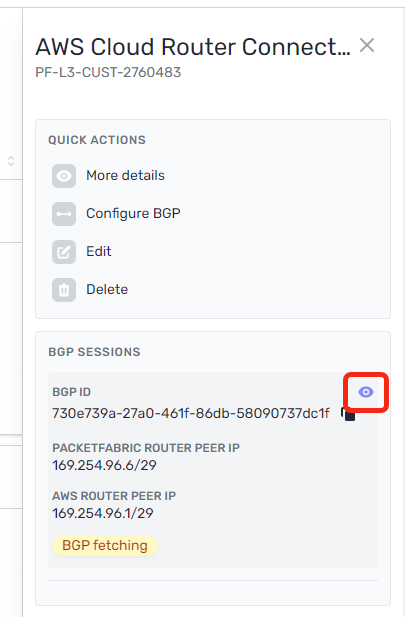This screenshot has height=617, width=405.
Task: Open the More details link
Action: coord(126,175)
